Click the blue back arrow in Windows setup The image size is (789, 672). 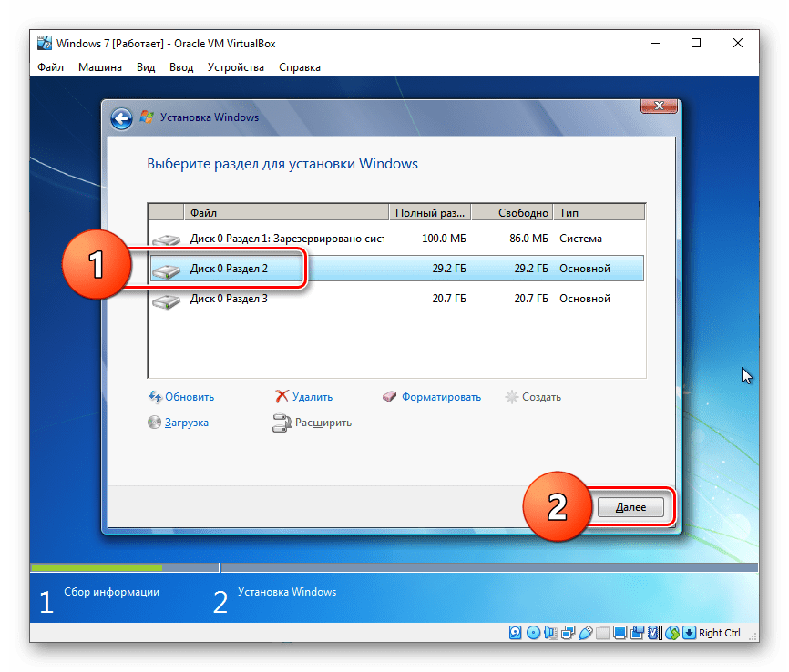click(x=121, y=118)
